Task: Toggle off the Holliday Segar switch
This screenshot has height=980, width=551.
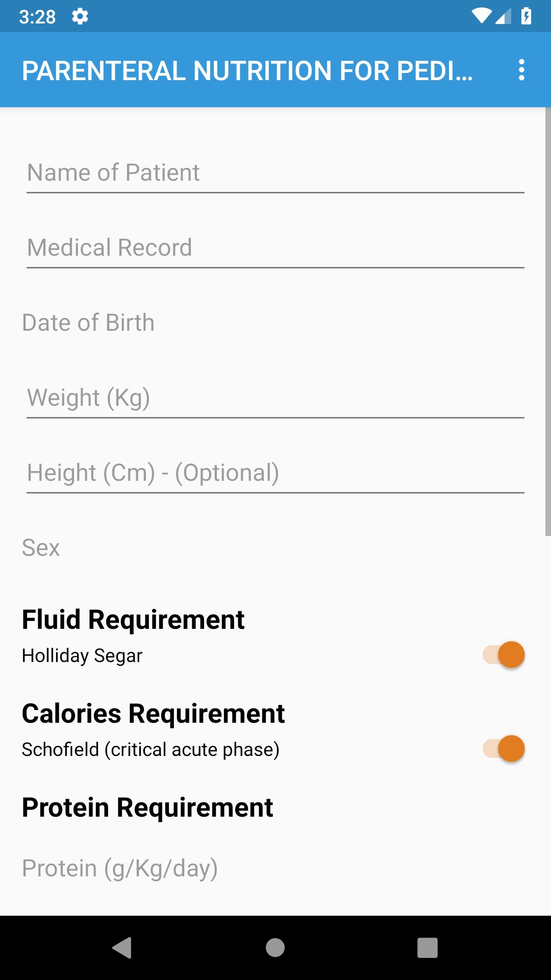Action: click(504, 655)
